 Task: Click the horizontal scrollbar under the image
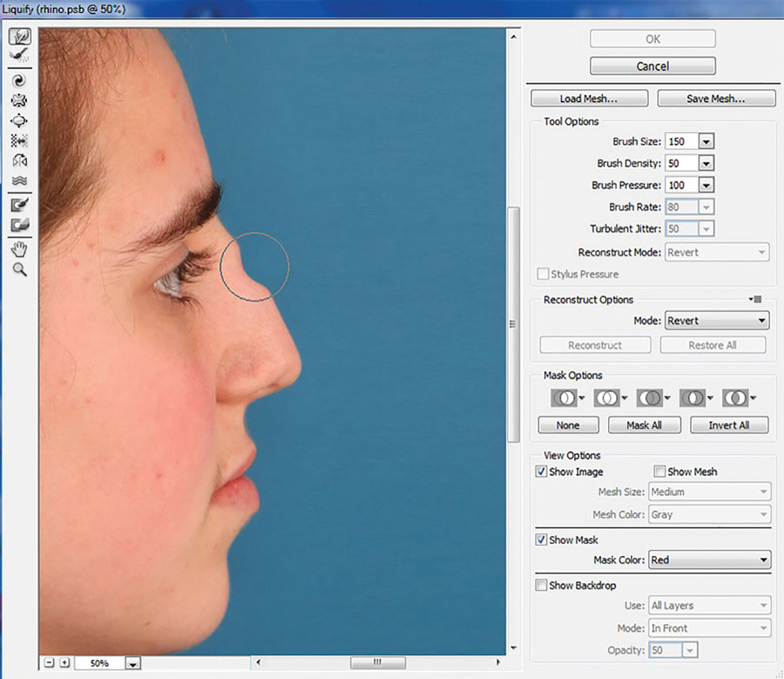[376, 663]
